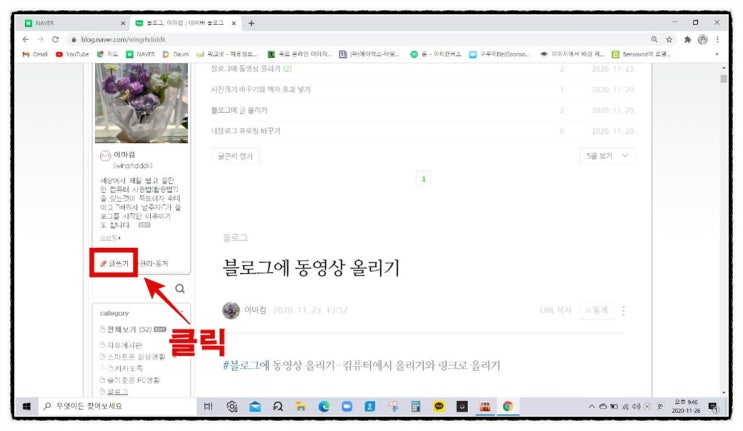This screenshot has height=431, width=743.
Task: Reload the current page
Action: point(55,39)
